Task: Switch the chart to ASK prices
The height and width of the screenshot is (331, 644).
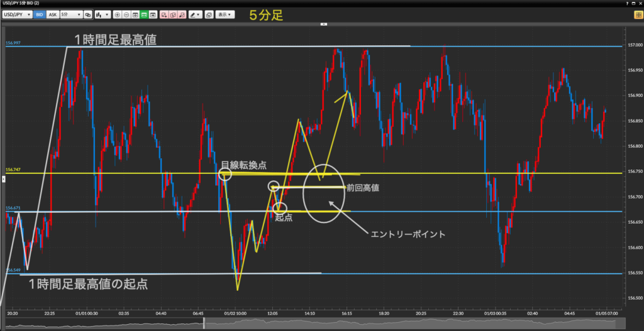Action: (52, 14)
